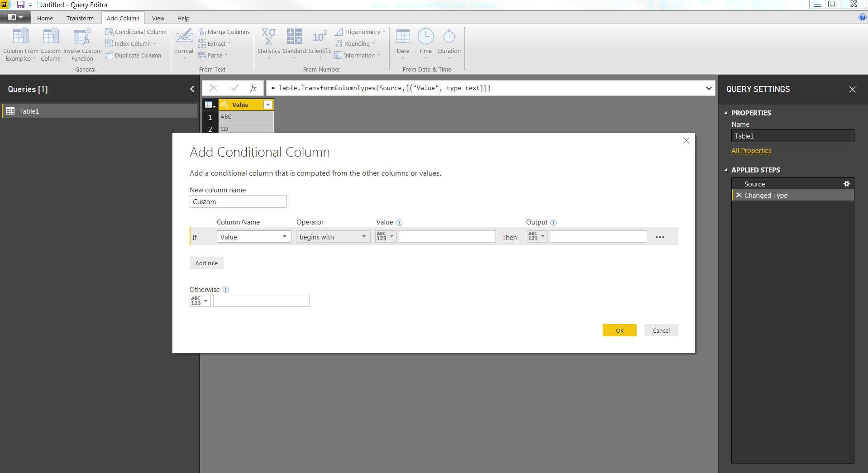
Task: Select Table1 in Queries list
Action: click(100, 111)
